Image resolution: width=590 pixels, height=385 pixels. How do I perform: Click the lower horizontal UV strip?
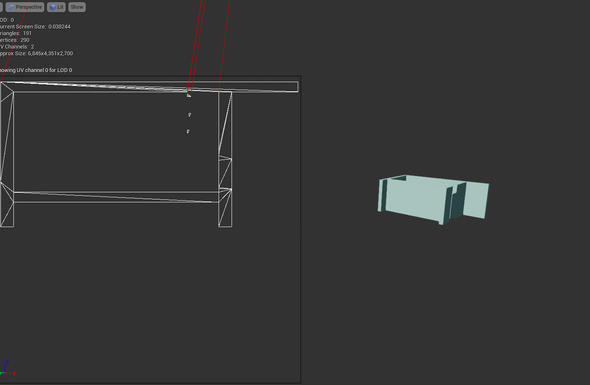point(116,197)
